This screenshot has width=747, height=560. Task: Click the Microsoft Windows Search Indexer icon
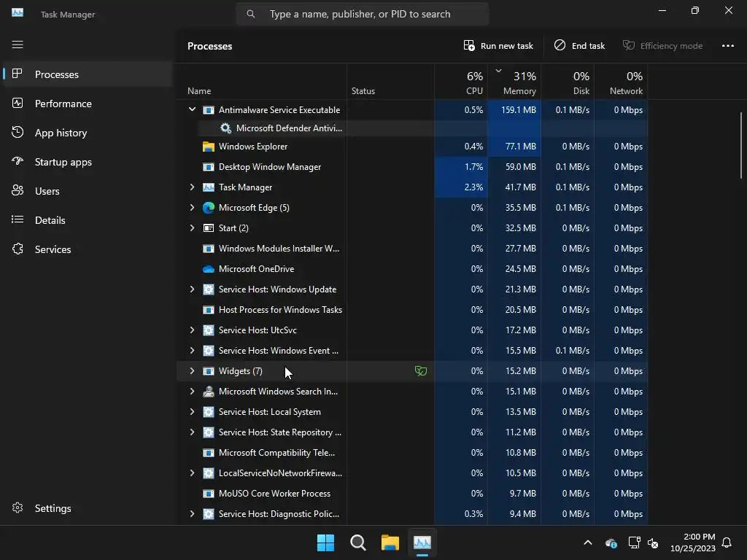[208, 392]
